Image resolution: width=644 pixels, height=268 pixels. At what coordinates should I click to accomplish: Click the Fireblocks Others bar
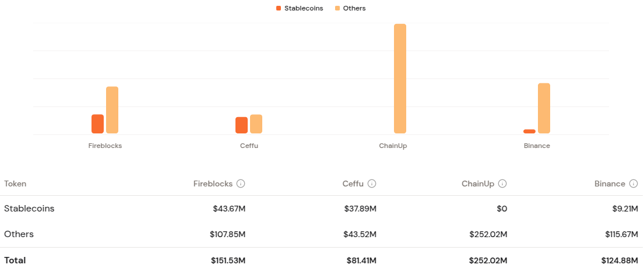pos(112,110)
